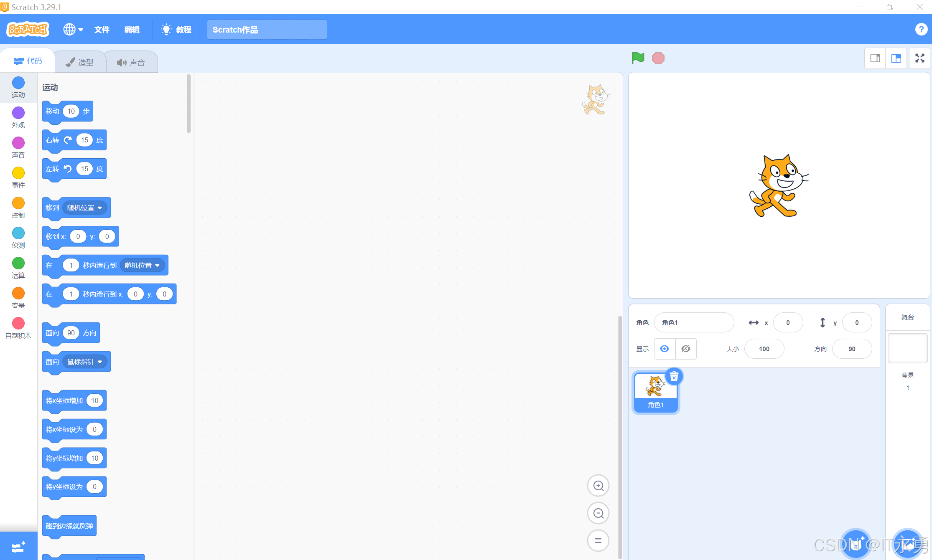The width and height of the screenshot is (932, 560).
Task: Delete 角色1 with trash icon
Action: pos(674,377)
